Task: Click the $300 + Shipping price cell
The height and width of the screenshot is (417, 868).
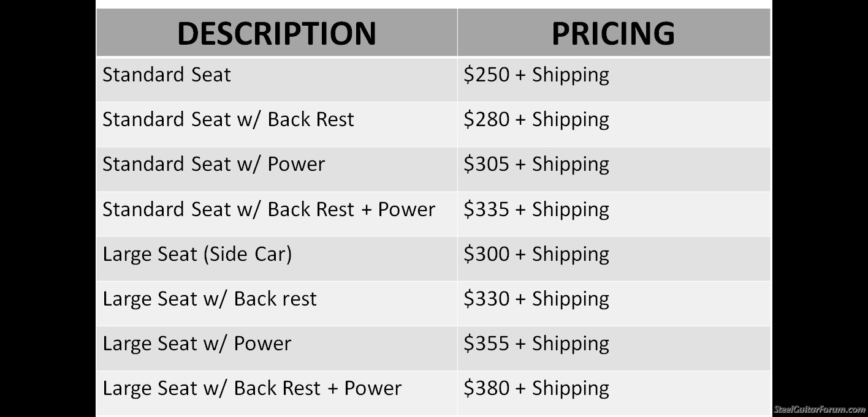Action: (536, 254)
